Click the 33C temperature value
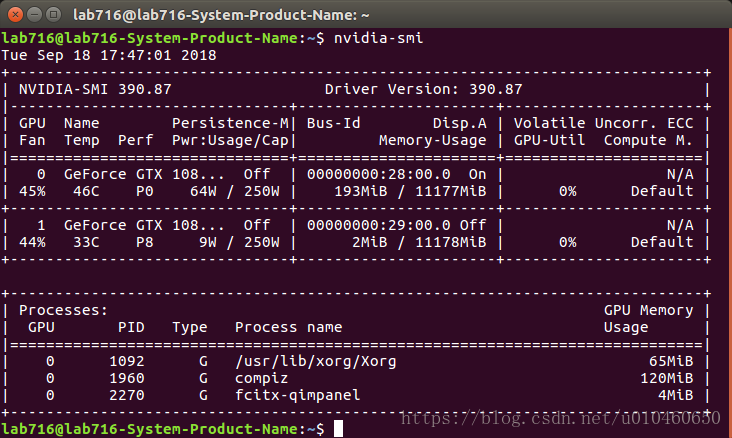 [x=86, y=242]
